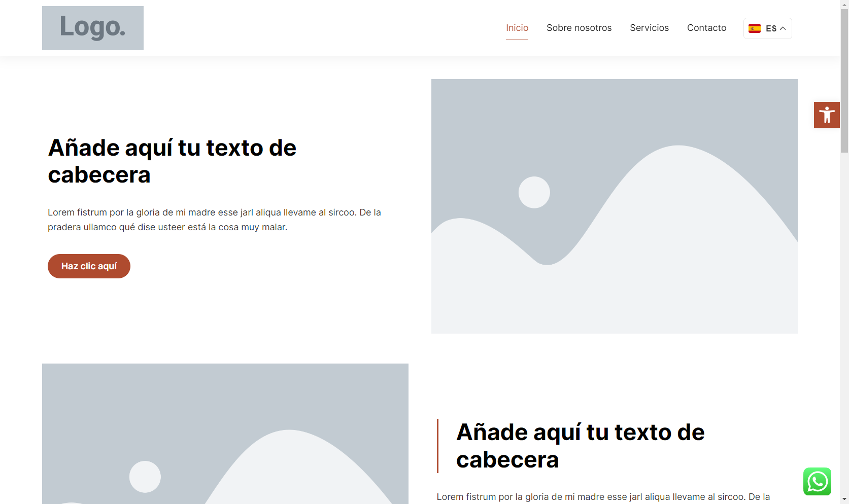
Task: Click the Logo image in header
Action: pyautogui.click(x=93, y=28)
